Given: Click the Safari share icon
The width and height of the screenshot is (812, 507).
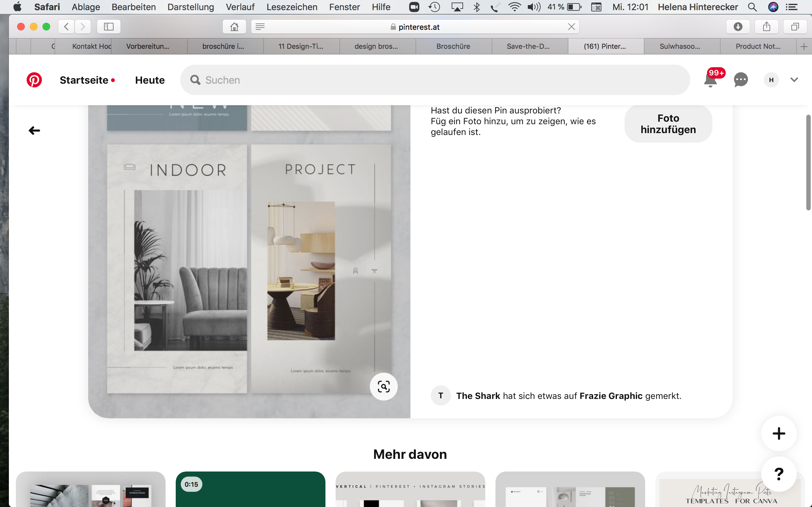Looking at the screenshot, I should (x=766, y=27).
